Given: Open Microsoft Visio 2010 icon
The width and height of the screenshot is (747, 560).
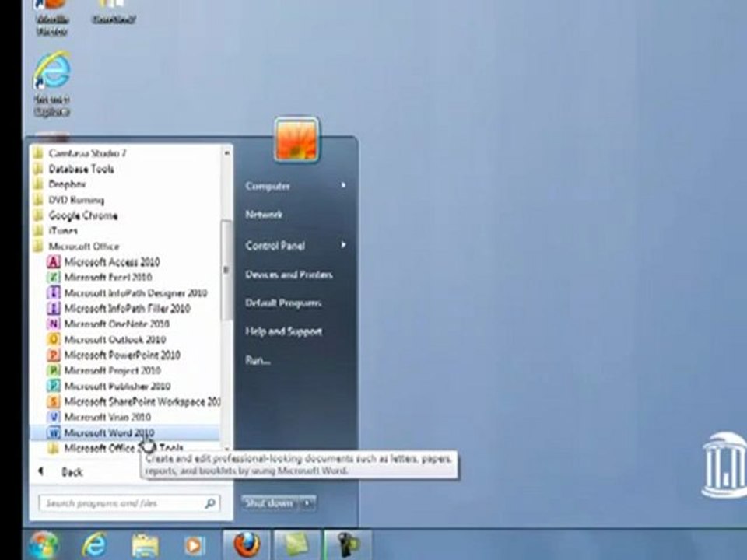Looking at the screenshot, I should tap(54, 417).
